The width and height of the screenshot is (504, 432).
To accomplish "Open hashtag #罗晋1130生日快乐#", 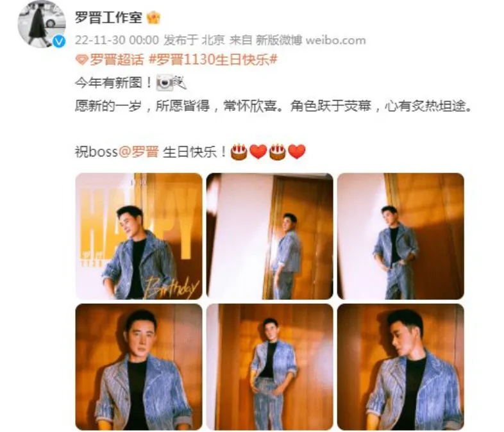I will (213, 60).
